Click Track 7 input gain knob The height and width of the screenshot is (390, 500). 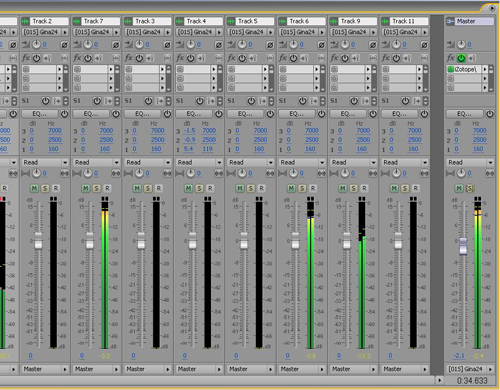point(88,44)
